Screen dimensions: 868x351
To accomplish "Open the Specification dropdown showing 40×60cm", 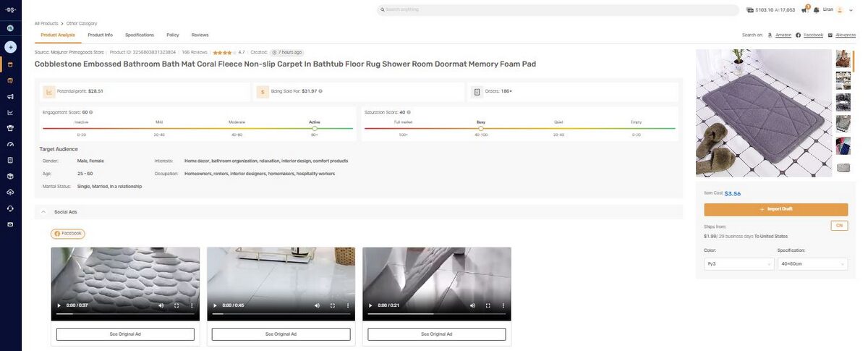I will (812, 264).
